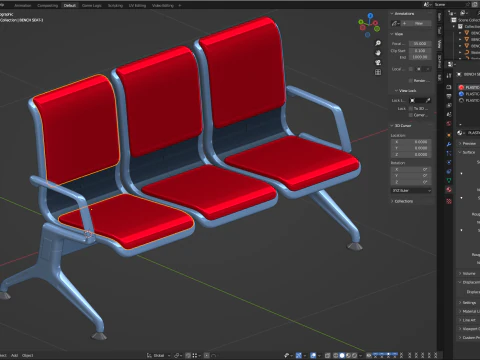Open the Scene properties tab
Viewport: 480px width, 360px height.
point(449,114)
